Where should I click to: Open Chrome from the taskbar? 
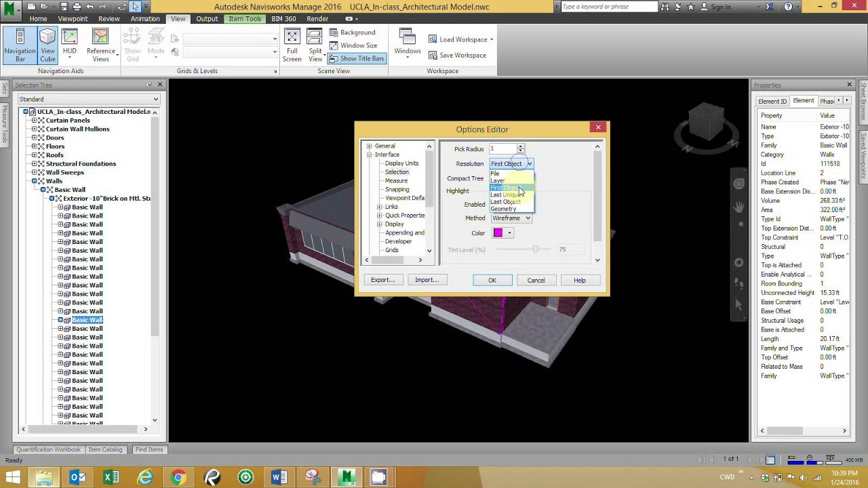tap(178, 477)
